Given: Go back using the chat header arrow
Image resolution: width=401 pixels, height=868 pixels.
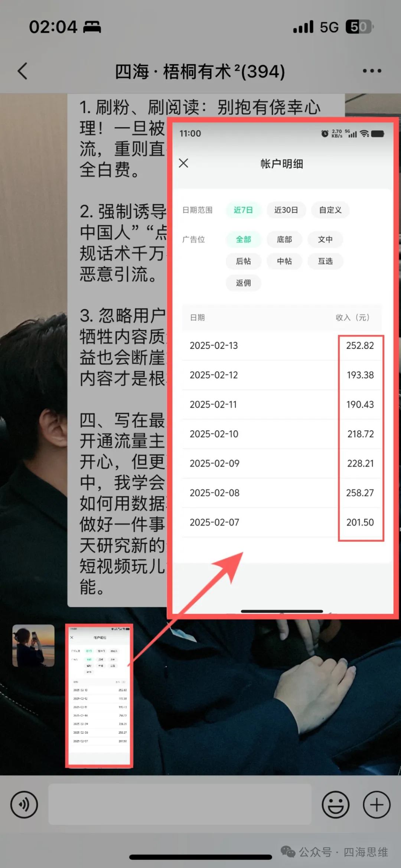Looking at the screenshot, I should pos(23,71).
